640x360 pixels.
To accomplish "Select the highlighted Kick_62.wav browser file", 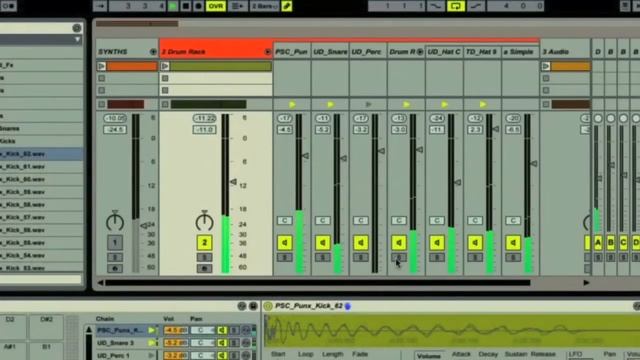I will point(41,154).
